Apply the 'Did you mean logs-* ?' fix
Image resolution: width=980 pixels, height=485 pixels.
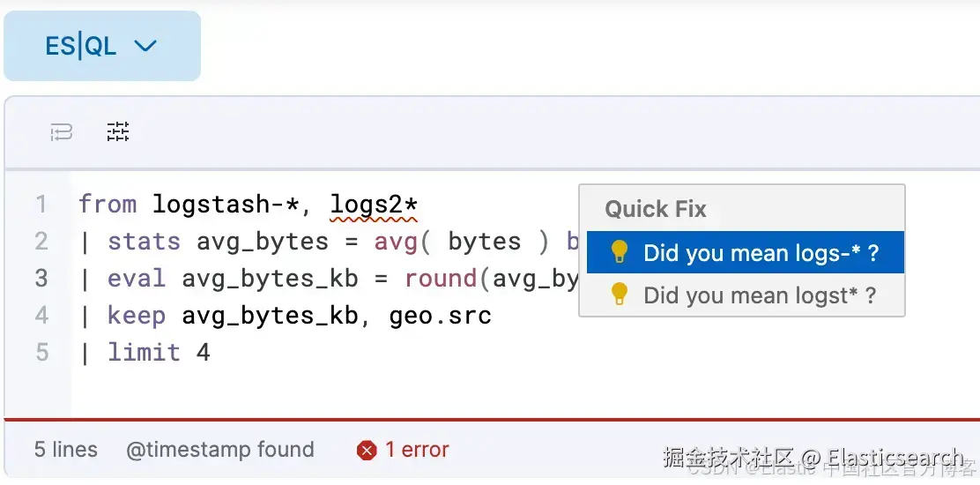(745, 252)
